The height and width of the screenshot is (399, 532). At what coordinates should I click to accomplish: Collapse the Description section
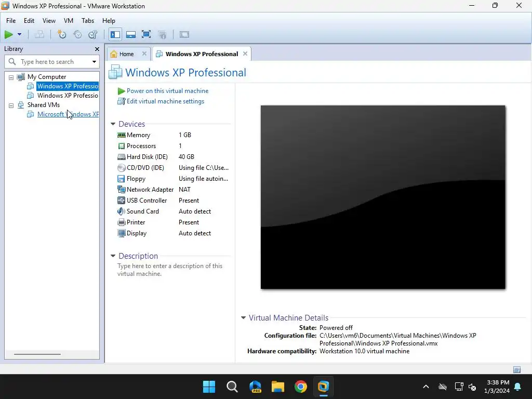click(113, 256)
